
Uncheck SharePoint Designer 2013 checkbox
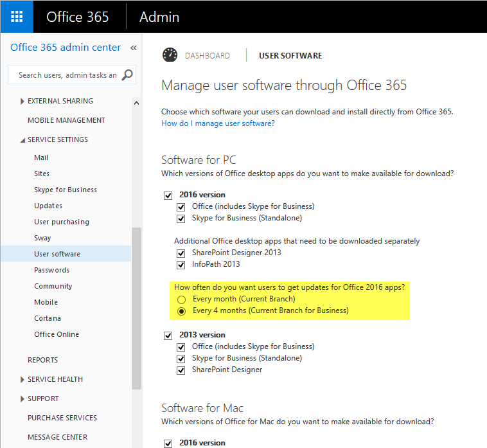[181, 253]
